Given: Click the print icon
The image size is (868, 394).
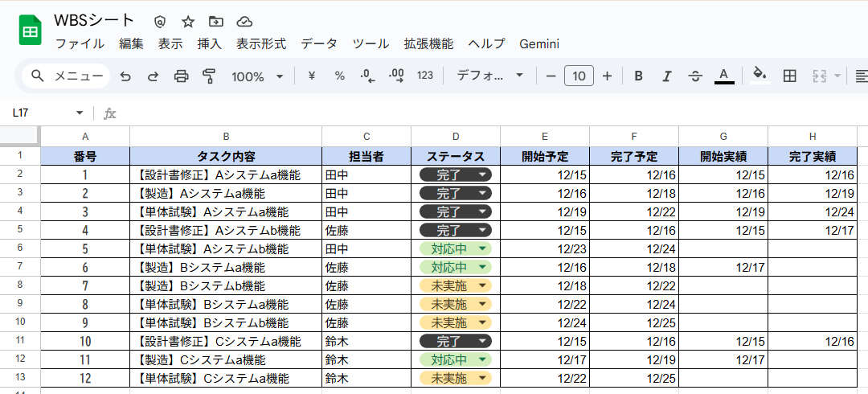Looking at the screenshot, I should [x=182, y=76].
